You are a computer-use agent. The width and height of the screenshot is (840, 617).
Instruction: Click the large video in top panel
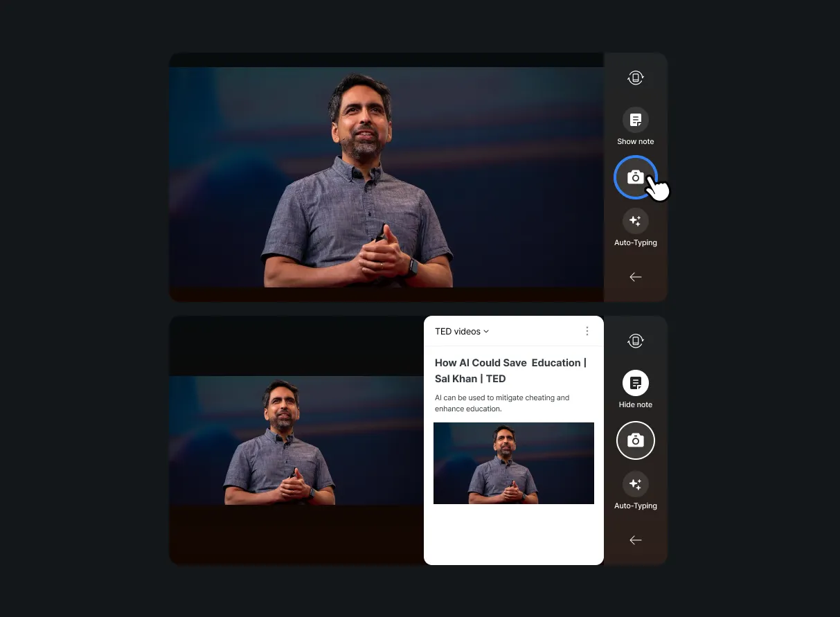tap(386, 177)
